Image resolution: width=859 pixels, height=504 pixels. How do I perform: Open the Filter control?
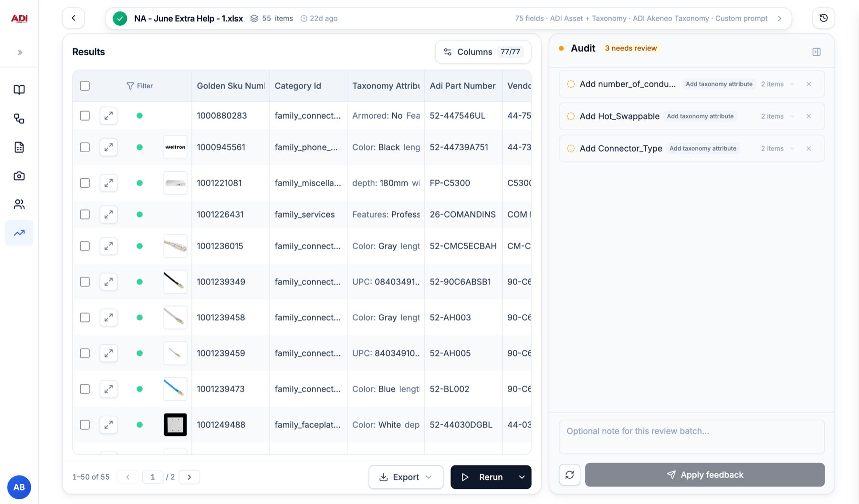(x=139, y=86)
